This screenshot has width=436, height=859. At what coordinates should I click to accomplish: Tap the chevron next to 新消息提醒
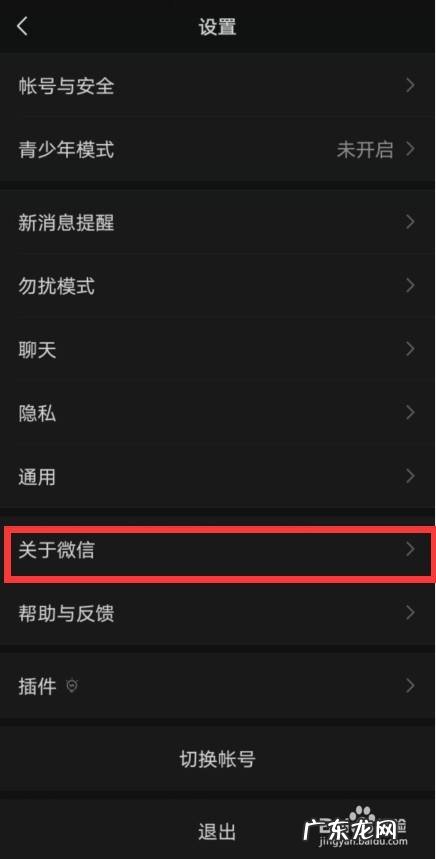point(410,222)
